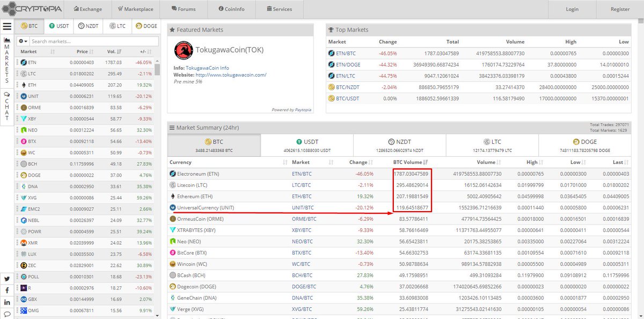
Task: Click the BitCore icon in Market Summary
Action: tap(173, 252)
